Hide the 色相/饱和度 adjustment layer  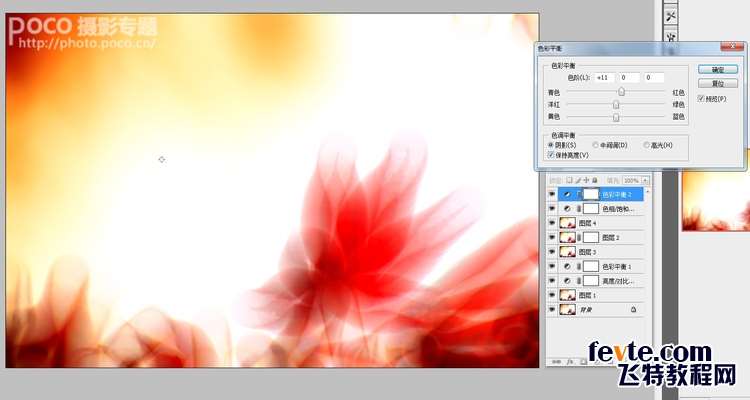(552, 209)
